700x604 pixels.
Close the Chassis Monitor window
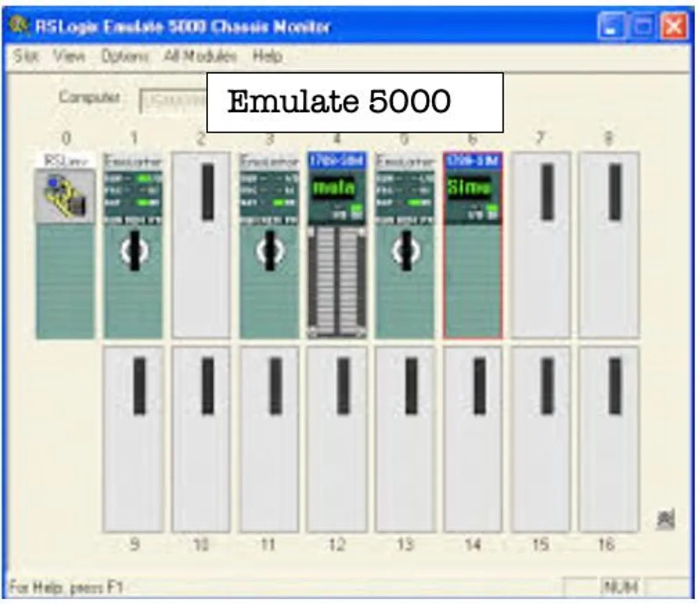point(673,27)
